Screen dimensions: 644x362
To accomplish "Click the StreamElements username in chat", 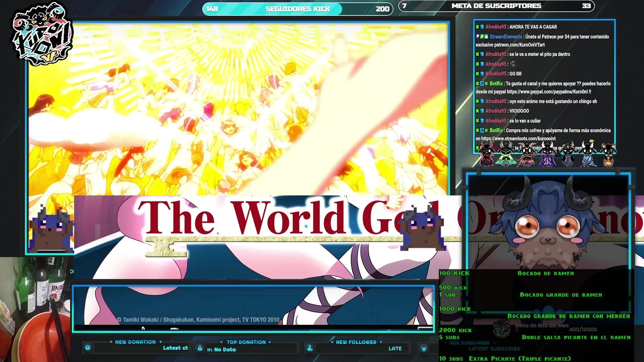I will click(x=506, y=37).
